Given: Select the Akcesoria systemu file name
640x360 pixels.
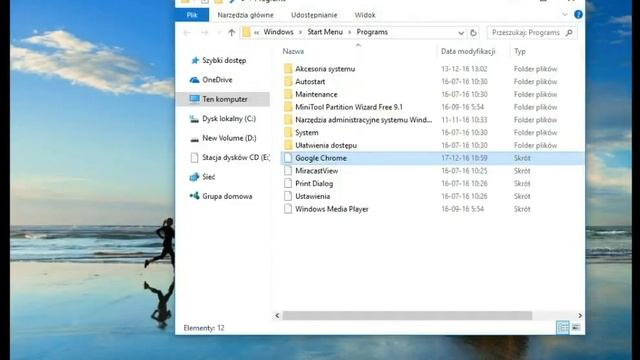Looking at the screenshot, I should tap(325, 69).
